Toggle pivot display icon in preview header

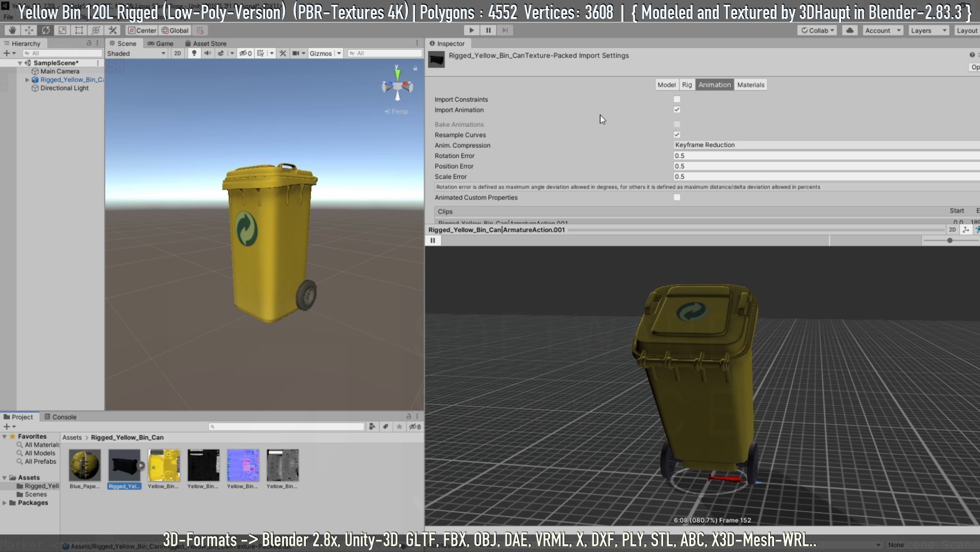coord(966,230)
